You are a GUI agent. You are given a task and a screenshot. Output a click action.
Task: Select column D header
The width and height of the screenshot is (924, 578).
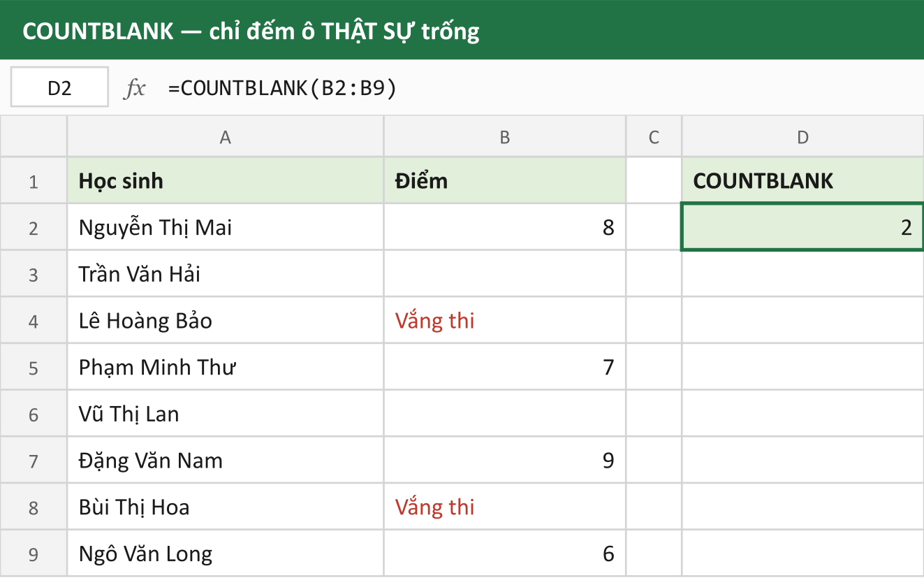(x=802, y=137)
